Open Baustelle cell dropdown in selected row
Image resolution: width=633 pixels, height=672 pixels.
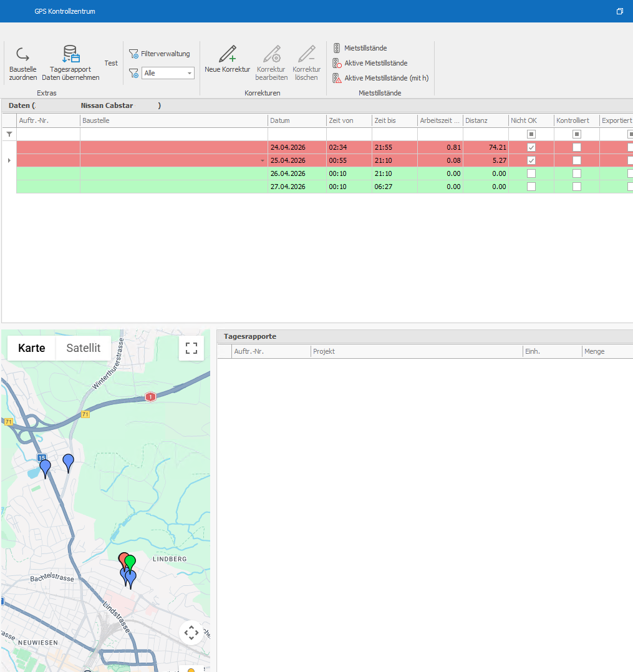pos(263,161)
